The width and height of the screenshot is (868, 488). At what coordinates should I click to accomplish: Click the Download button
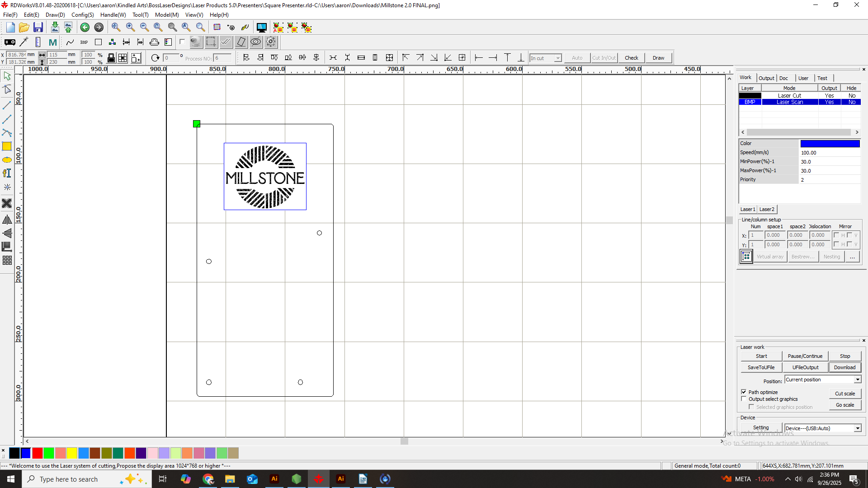[x=844, y=367]
